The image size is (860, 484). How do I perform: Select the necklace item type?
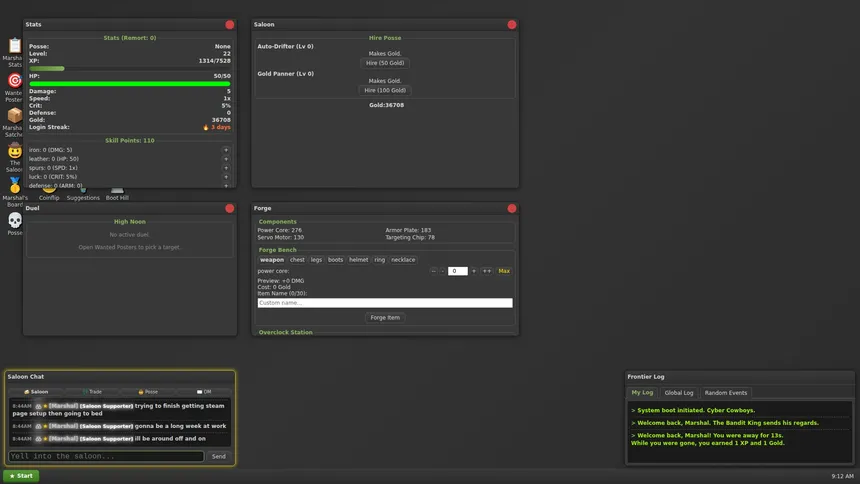[x=403, y=260]
